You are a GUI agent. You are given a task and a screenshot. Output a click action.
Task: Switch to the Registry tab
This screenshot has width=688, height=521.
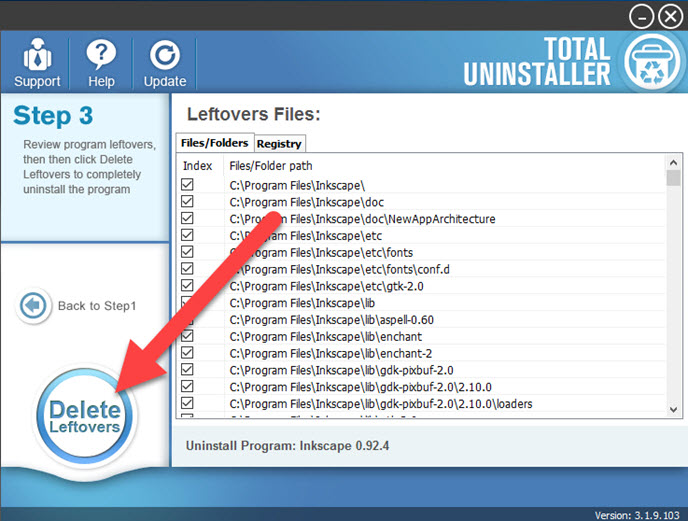279,144
